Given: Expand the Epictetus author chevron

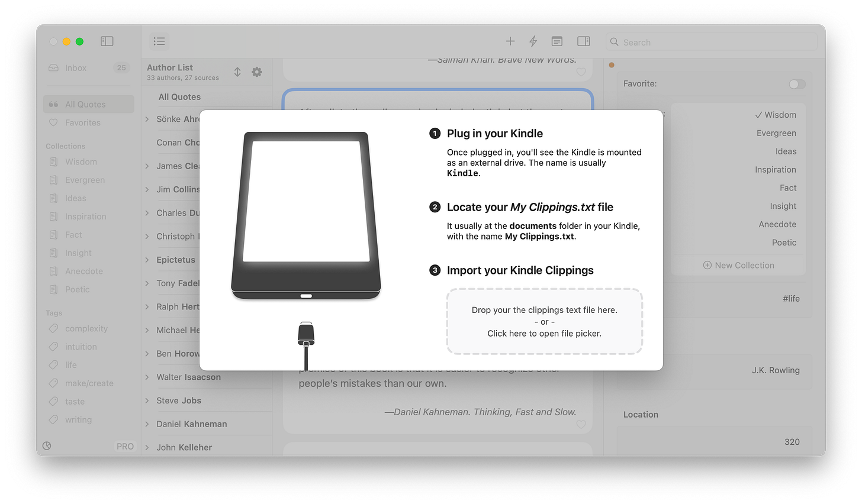Looking at the screenshot, I should pyautogui.click(x=147, y=260).
